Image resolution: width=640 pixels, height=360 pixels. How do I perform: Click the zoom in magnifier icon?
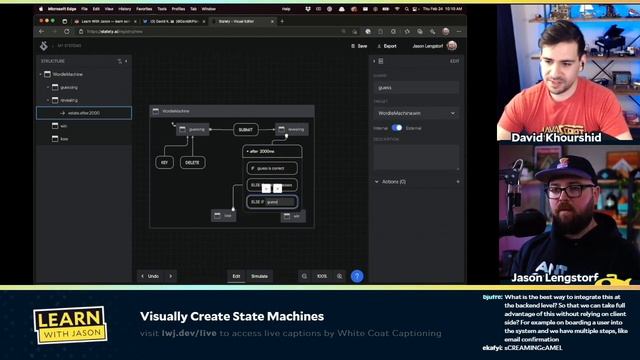340,276
